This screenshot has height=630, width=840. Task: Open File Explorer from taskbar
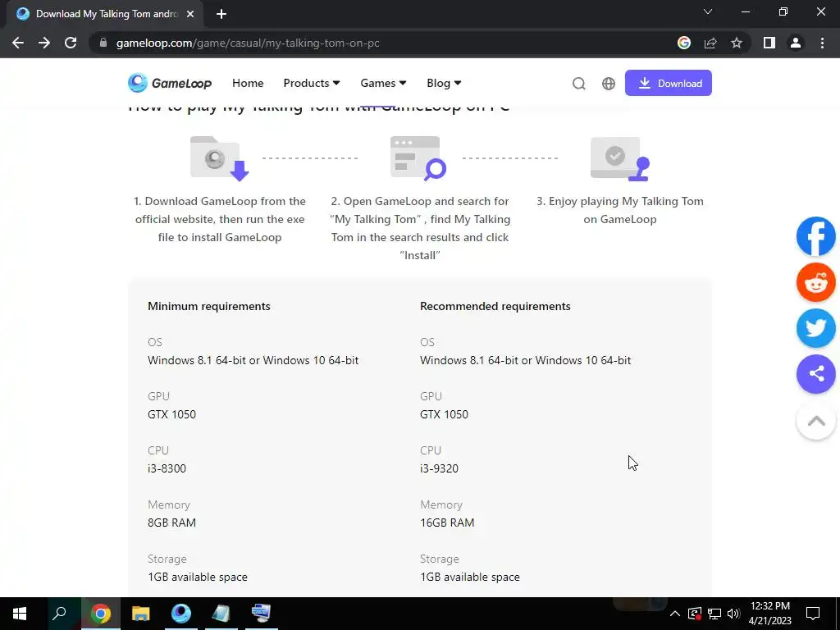pyautogui.click(x=140, y=614)
